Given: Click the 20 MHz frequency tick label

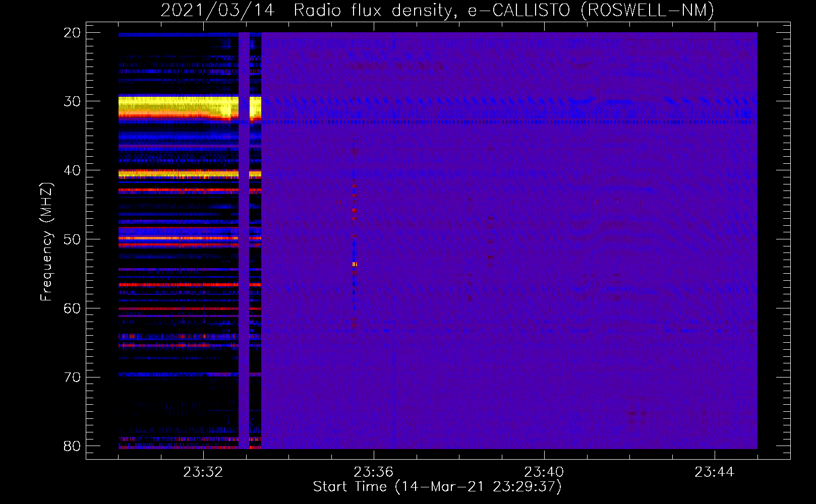Looking at the screenshot, I should coord(72,33).
